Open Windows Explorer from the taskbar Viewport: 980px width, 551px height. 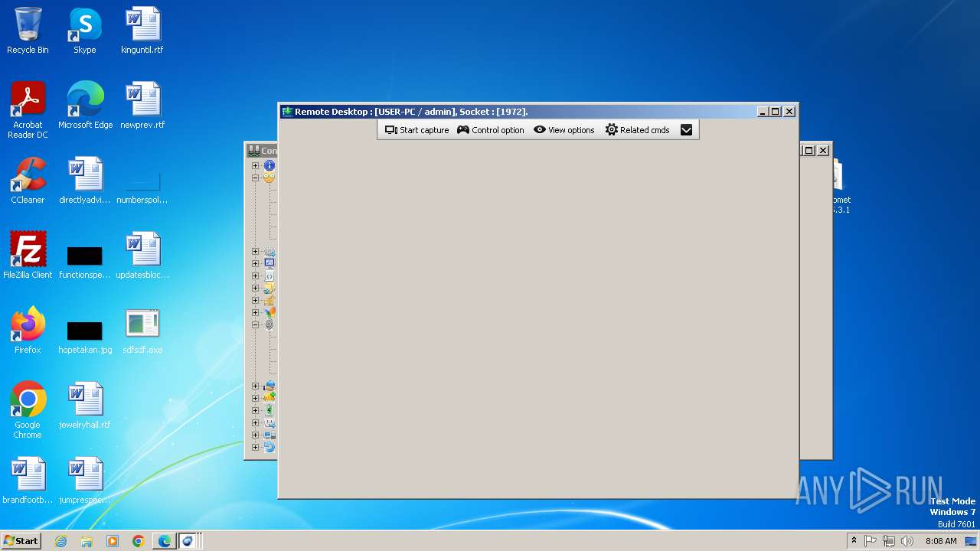tap(87, 541)
